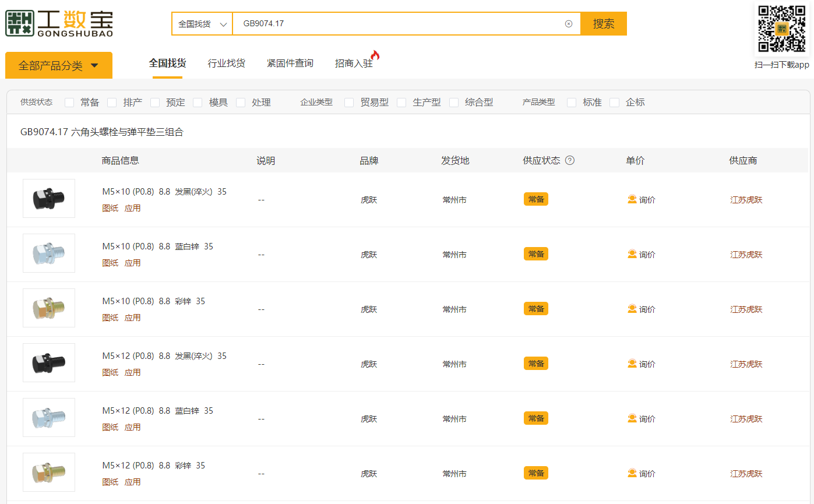Check the 模具 supply status filter
The height and width of the screenshot is (504, 814).
click(198, 103)
